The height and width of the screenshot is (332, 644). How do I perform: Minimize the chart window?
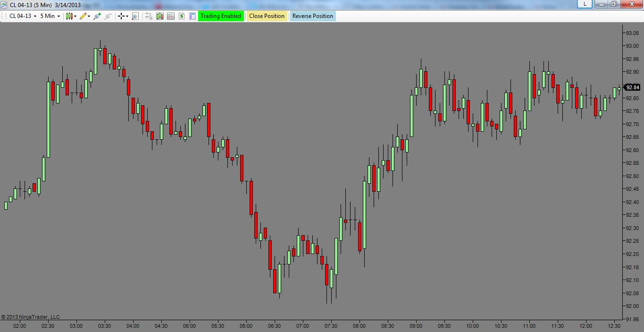601,4
